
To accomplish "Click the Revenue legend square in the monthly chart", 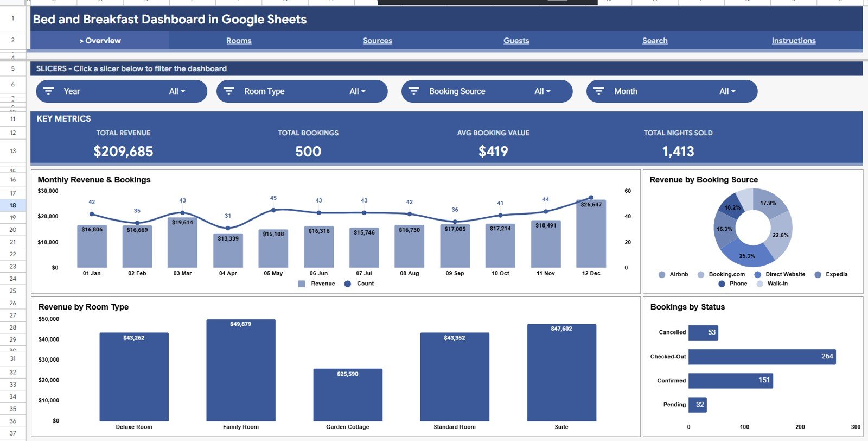I will 302,283.
